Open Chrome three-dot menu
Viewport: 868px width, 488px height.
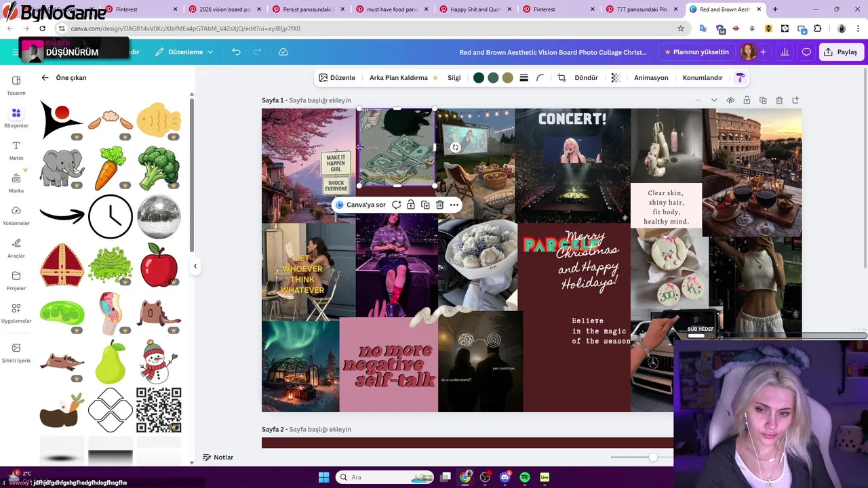[x=858, y=28]
